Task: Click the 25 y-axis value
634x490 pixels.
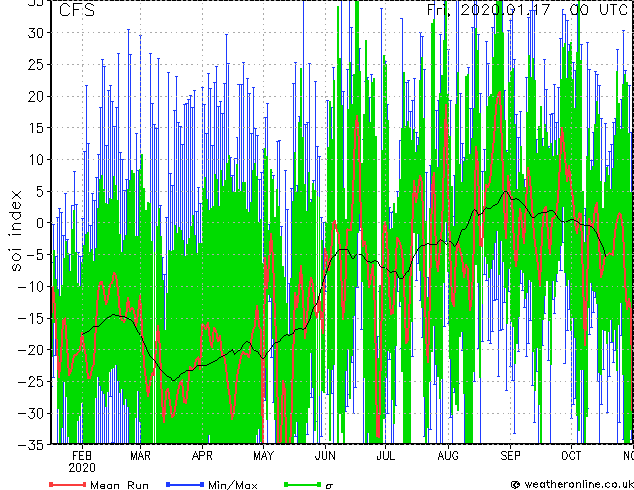Action: click(x=35, y=65)
